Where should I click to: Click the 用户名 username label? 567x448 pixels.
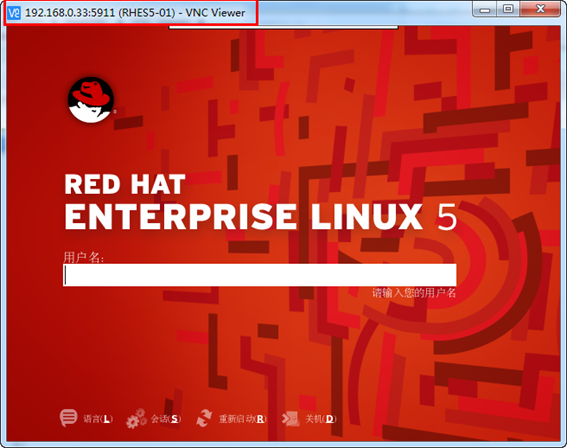coord(84,257)
